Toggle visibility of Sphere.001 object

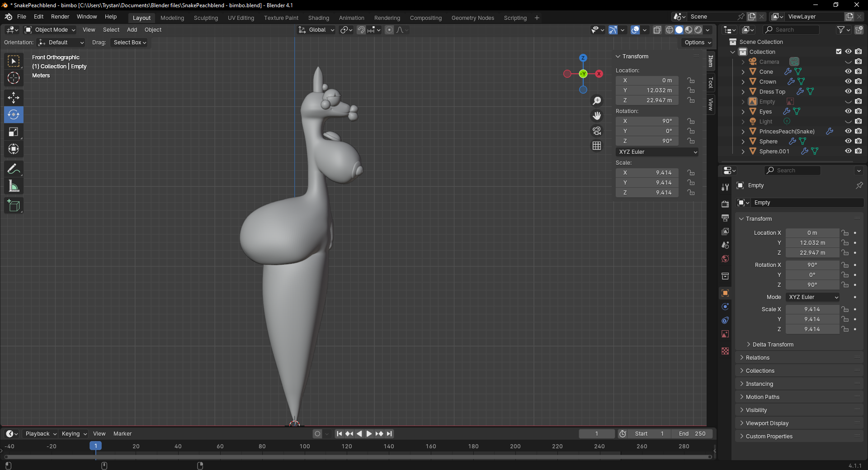[848, 151]
